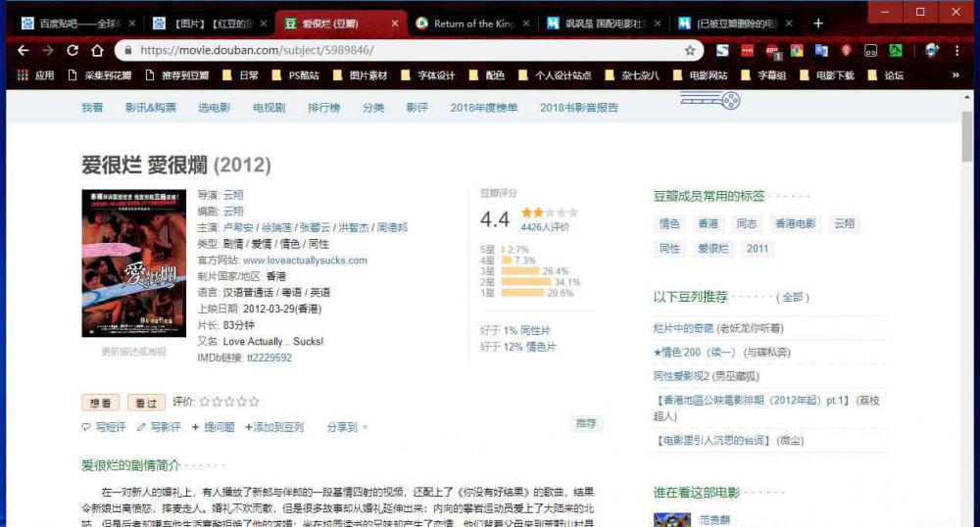Screen dimensions: 980x527
Task: Expand the 分享到 dropdown
Action: [347, 427]
